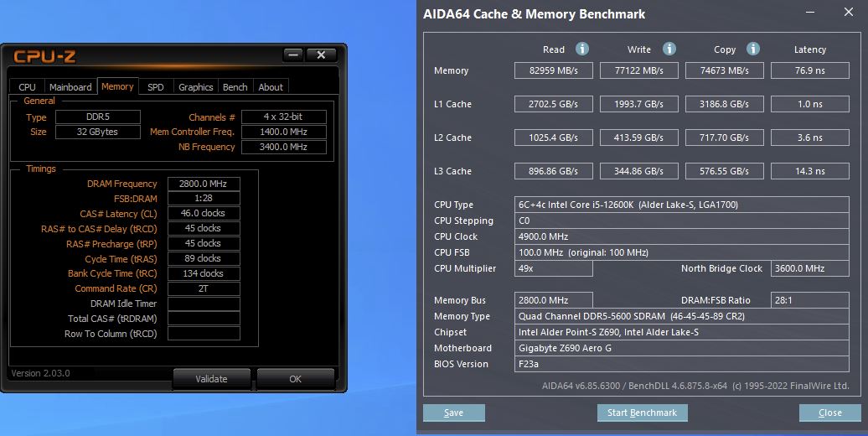Click the CPU Multiplier field 49x
The image size is (868, 436).
tap(554, 268)
